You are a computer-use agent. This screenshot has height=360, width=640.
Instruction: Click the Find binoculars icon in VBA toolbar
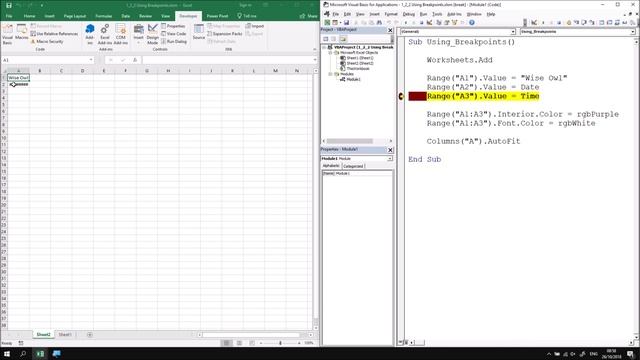pos(379,22)
